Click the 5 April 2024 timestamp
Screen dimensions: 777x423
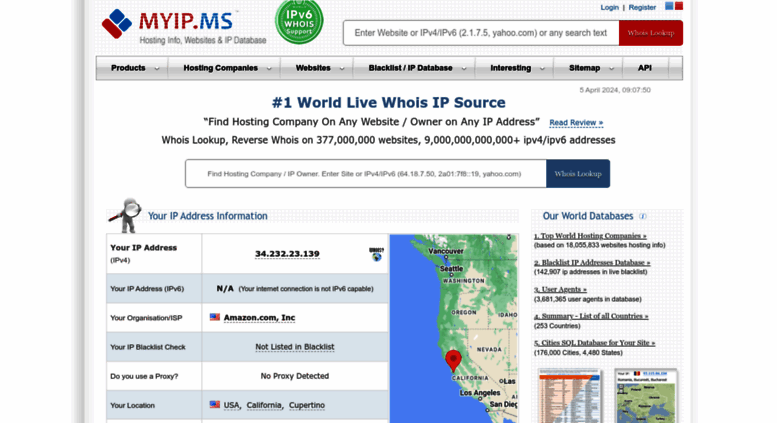615,90
